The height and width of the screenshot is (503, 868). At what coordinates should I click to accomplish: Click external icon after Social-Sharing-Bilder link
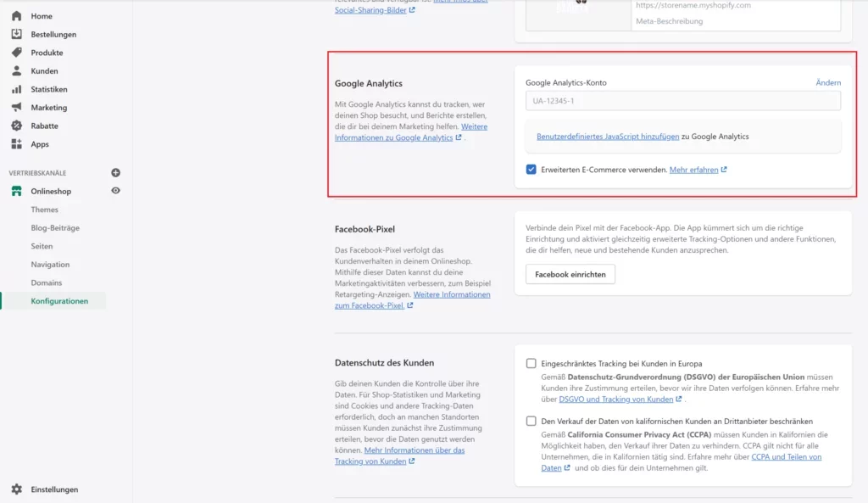412,10
